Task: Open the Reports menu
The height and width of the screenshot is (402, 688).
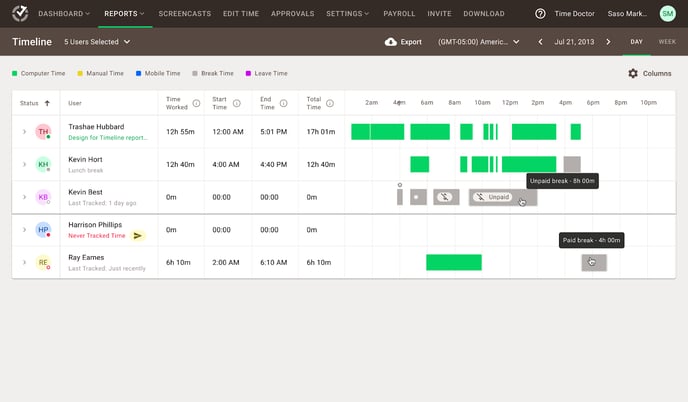Action: click(124, 14)
